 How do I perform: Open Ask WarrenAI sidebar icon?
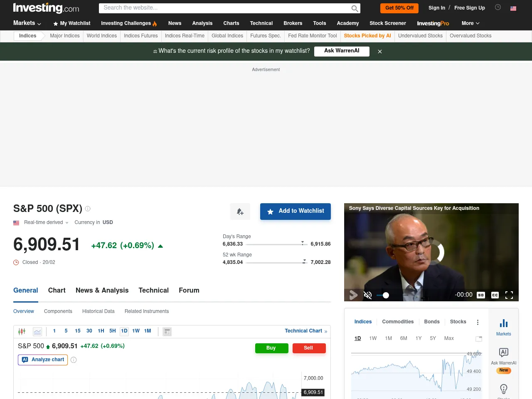click(503, 356)
